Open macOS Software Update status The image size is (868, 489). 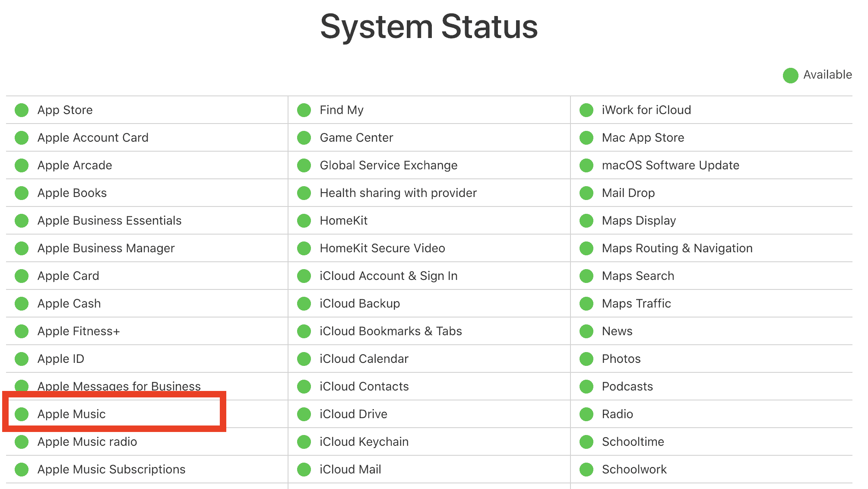pyautogui.click(x=670, y=165)
